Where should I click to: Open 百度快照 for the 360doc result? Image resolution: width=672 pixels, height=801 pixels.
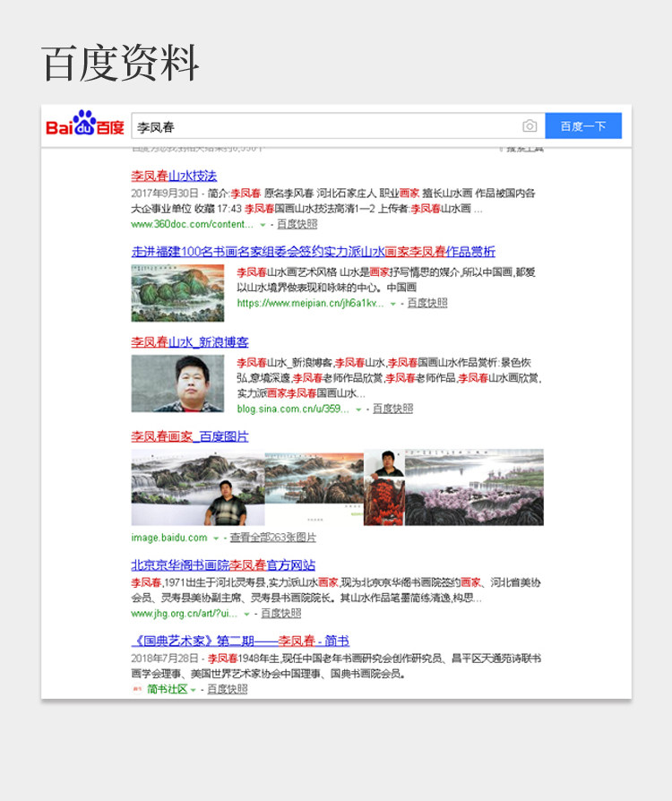(297, 224)
